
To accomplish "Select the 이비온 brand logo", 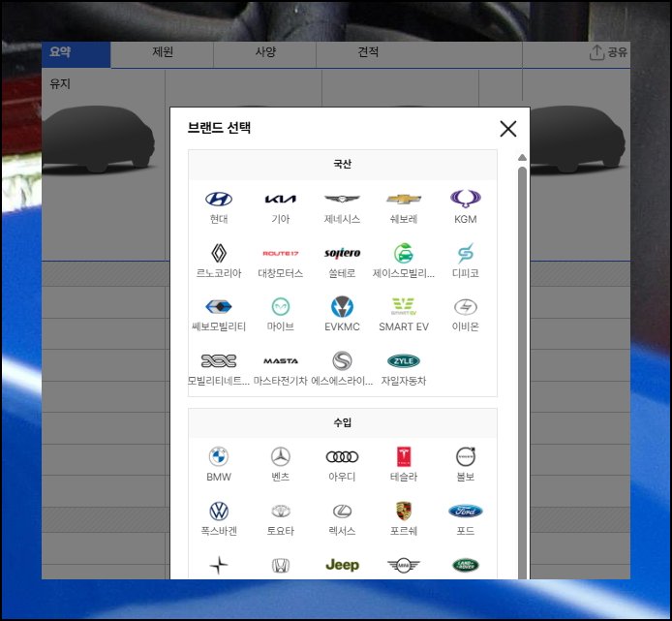I will click(x=466, y=307).
